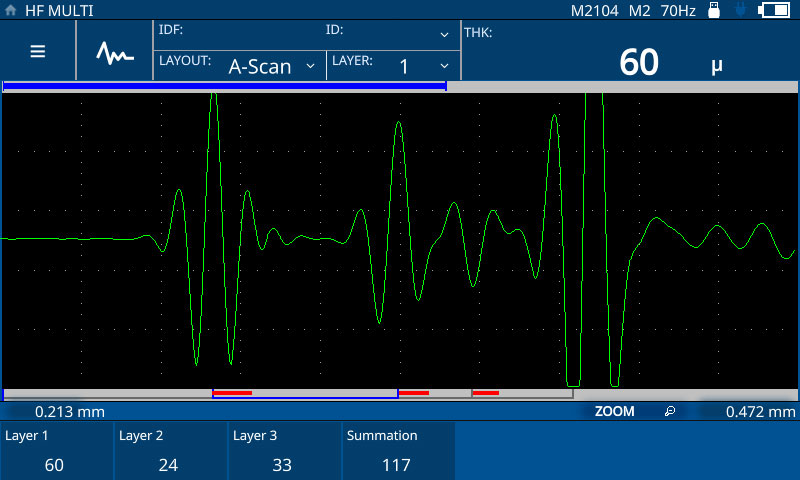Viewport: 800px width, 480px height.
Task: Click the power plug status icon
Action: (740, 10)
